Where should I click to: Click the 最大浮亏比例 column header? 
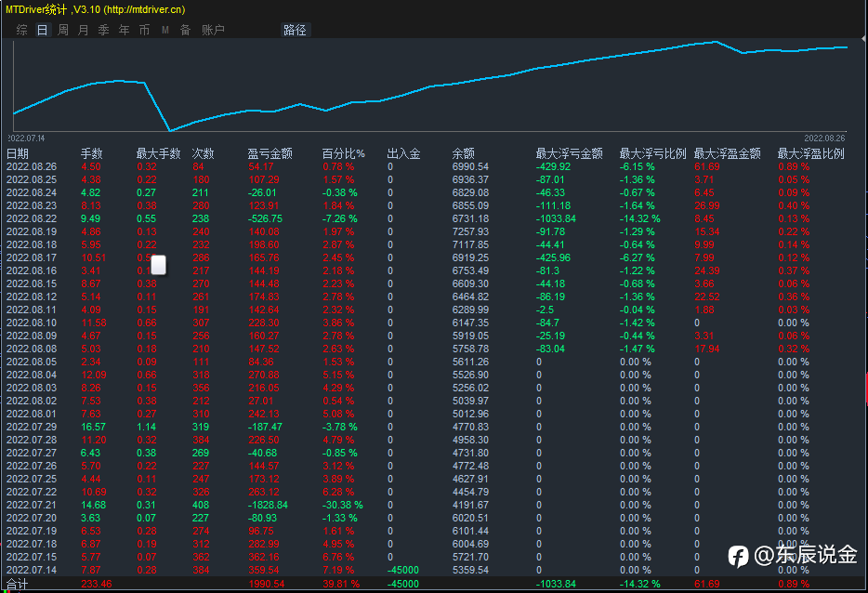point(652,153)
